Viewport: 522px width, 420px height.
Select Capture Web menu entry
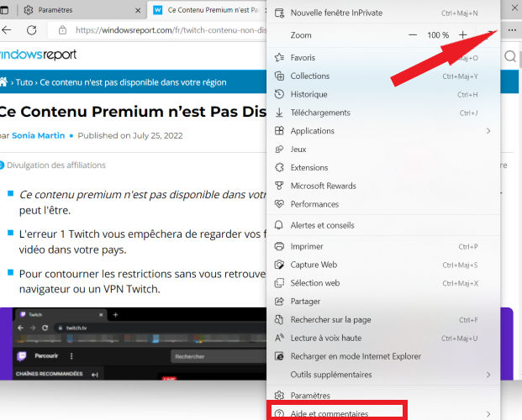(x=382, y=265)
